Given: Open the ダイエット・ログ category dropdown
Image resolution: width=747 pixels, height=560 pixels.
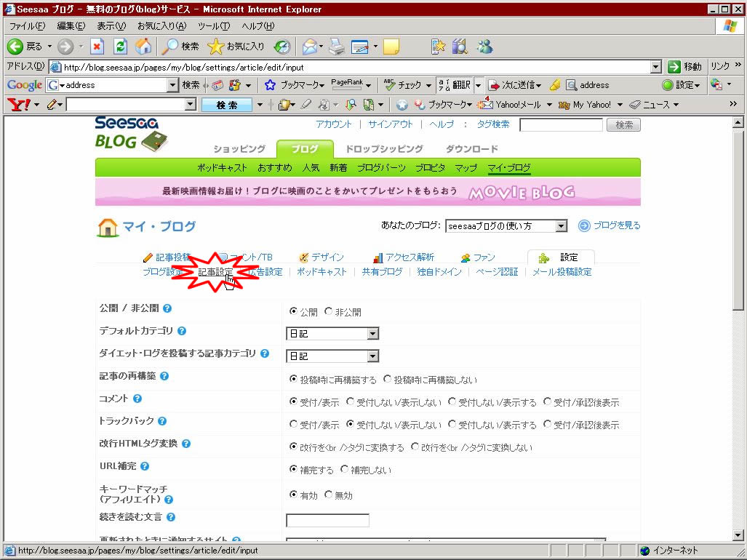Looking at the screenshot, I should pos(372,356).
